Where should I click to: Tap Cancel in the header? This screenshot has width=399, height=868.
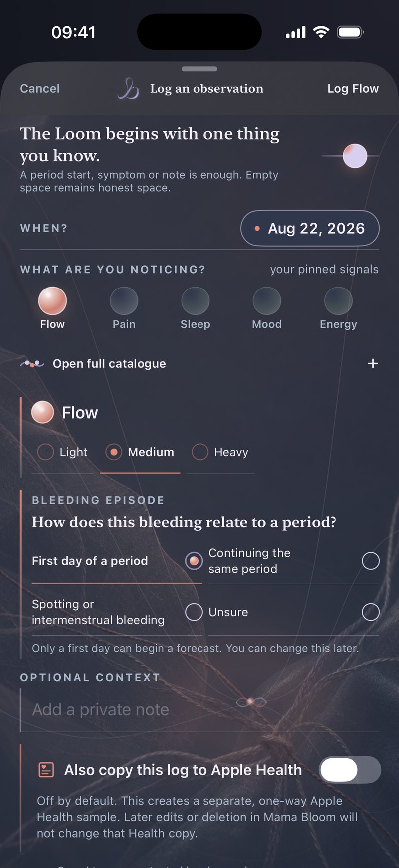pos(40,89)
